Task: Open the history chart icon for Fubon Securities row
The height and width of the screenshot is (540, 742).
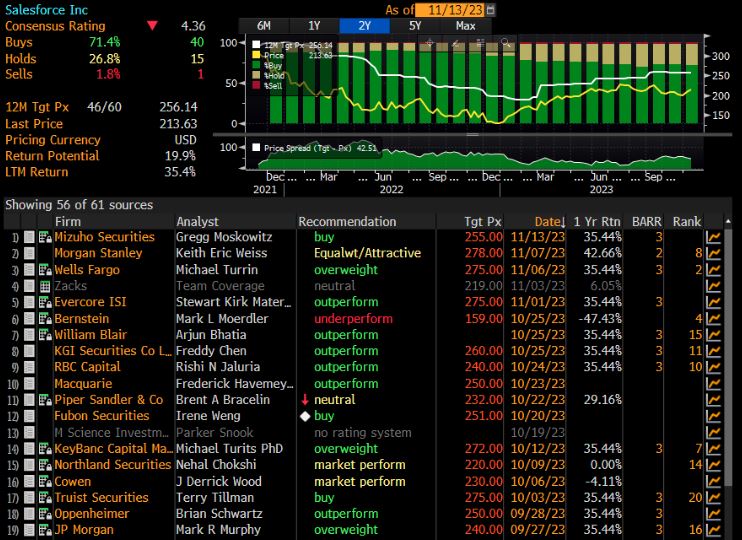Action: click(713, 416)
